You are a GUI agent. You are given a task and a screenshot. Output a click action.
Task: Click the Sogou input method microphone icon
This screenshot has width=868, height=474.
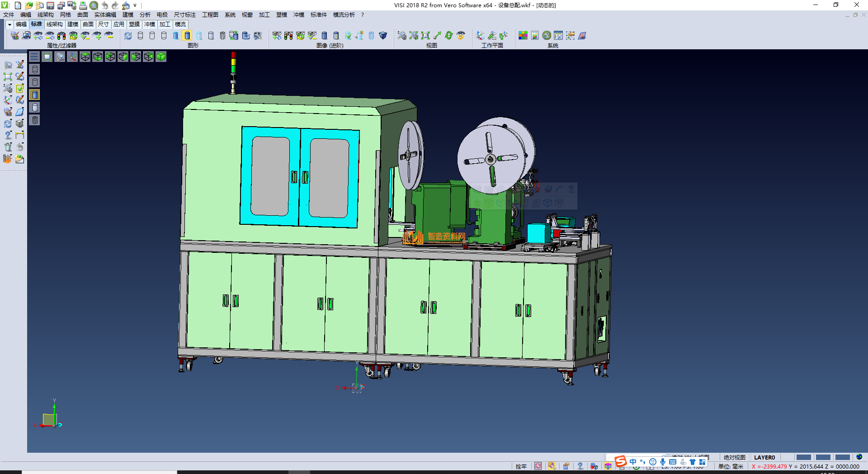[x=662, y=462]
